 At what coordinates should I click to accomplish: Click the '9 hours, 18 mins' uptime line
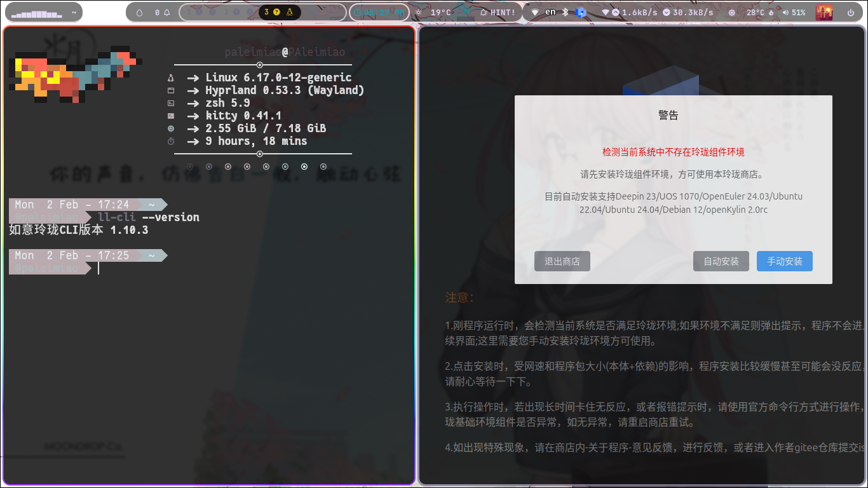point(256,141)
